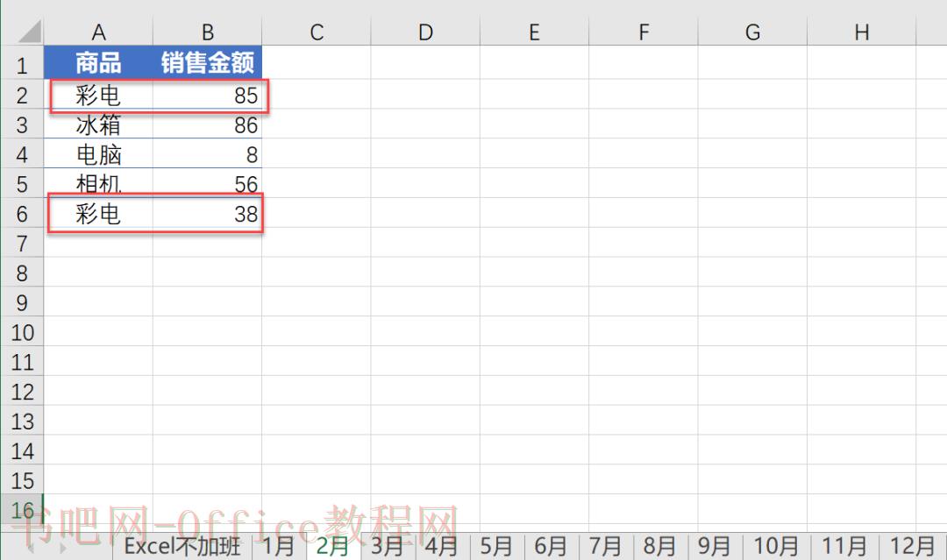
Task: Select the cell with value 8 in row 4
Action: point(207,153)
